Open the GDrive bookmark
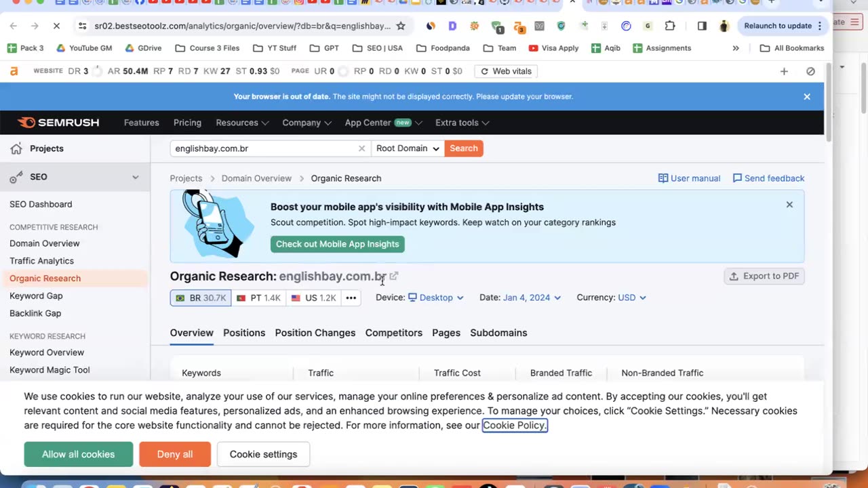Screen dimensions: 868x488 pos(143,48)
